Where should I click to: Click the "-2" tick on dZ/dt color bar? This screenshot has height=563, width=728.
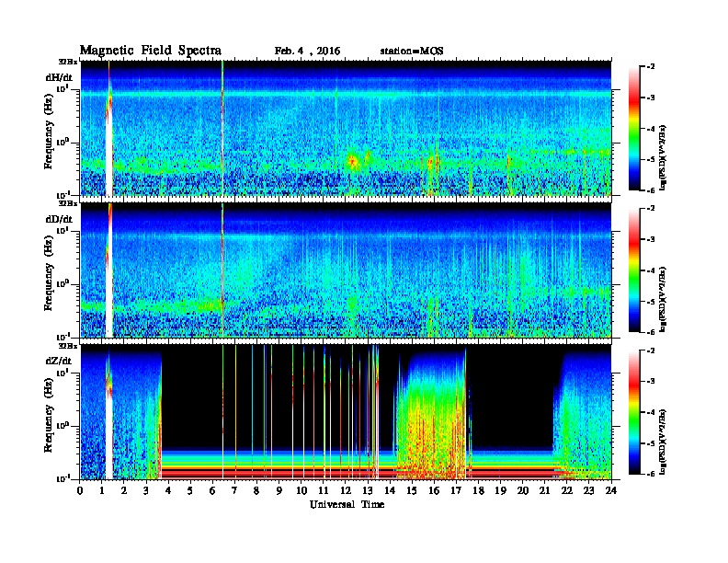click(652, 350)
